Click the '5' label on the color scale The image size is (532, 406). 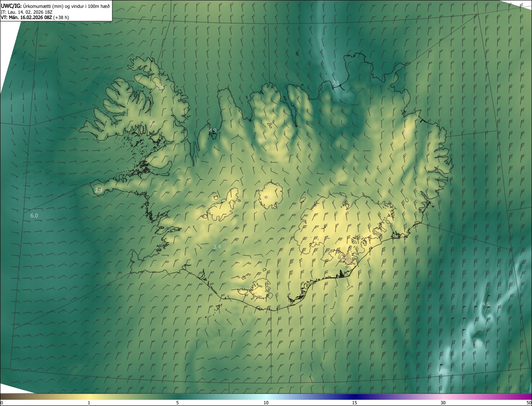(177, 403)
